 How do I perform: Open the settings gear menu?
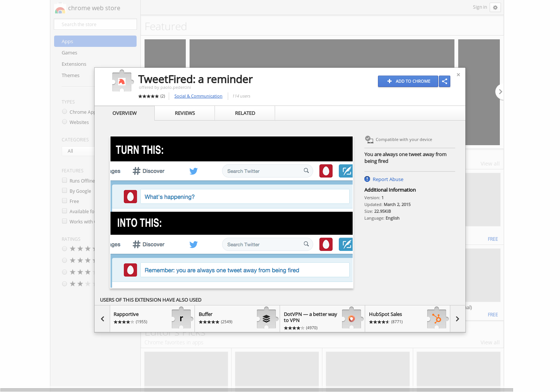[x=495, y=8]
